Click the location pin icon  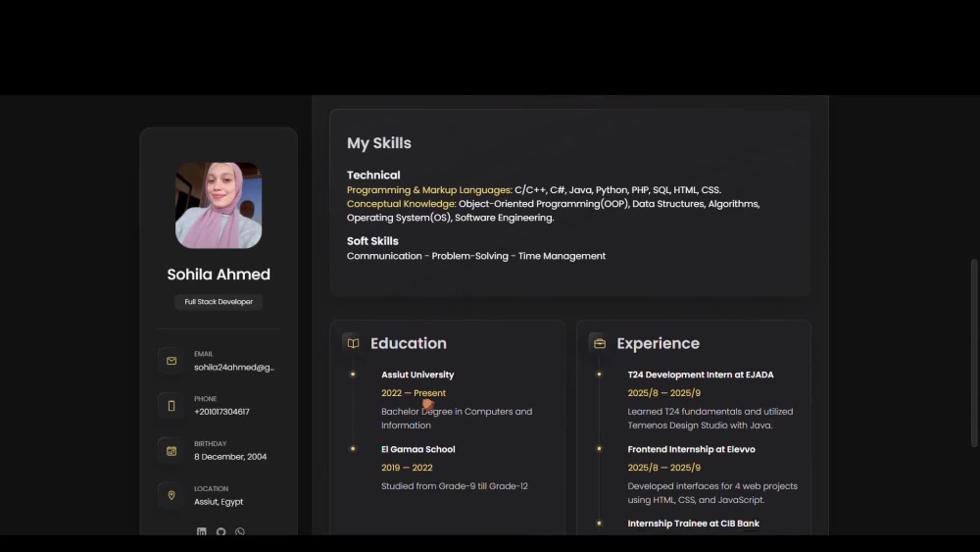click(x=171, y=495)
